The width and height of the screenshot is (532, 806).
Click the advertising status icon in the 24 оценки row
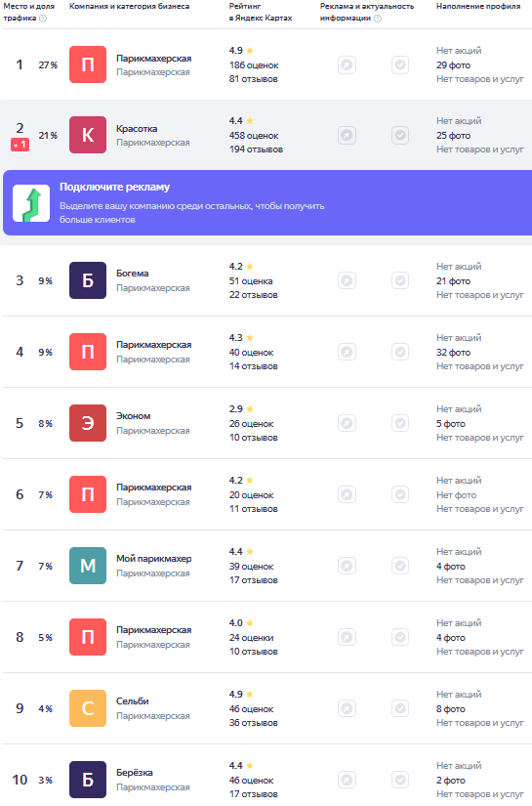click(348, 637)
